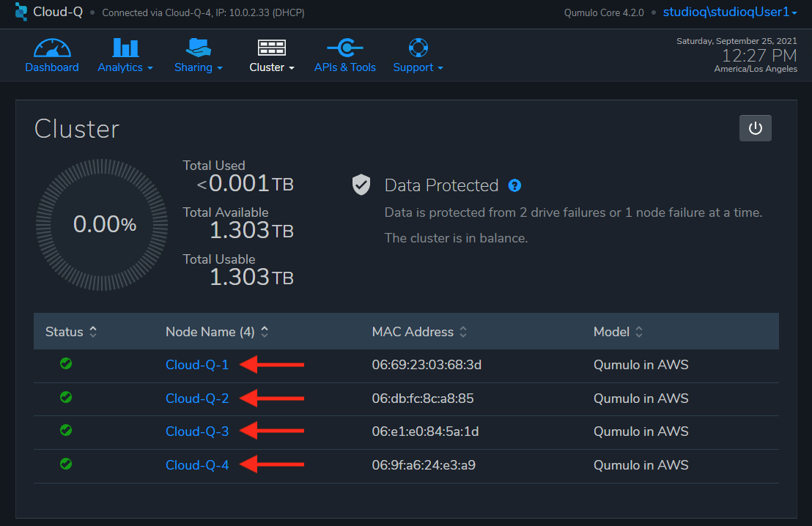Click the Support lifebuoy icon

(418, 48)
